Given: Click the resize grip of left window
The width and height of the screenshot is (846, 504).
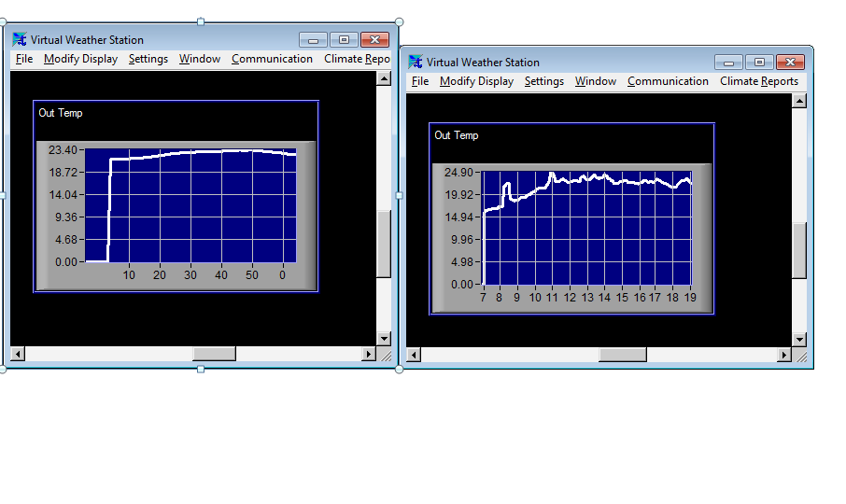Looking at the screenshot, I should [385, 356].
